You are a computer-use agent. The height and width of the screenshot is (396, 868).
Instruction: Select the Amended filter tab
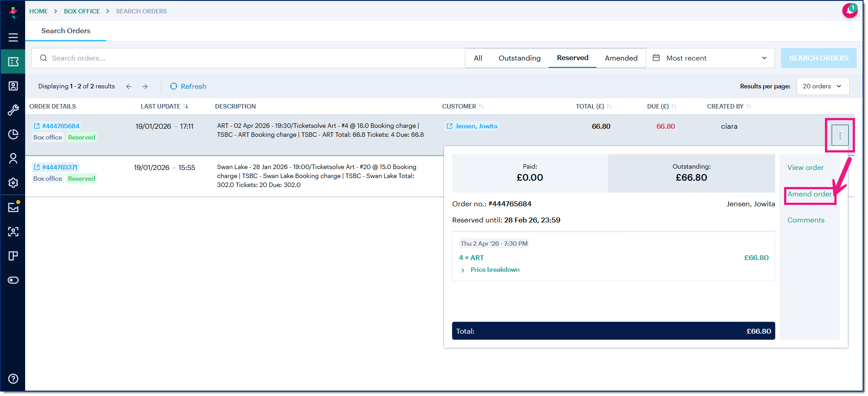[x=621, y=58]
